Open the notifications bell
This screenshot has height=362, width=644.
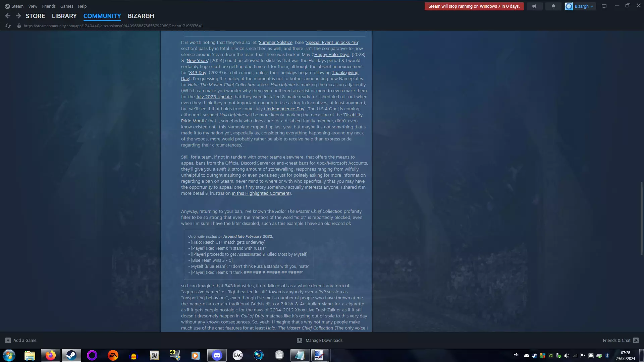(553, 6)
